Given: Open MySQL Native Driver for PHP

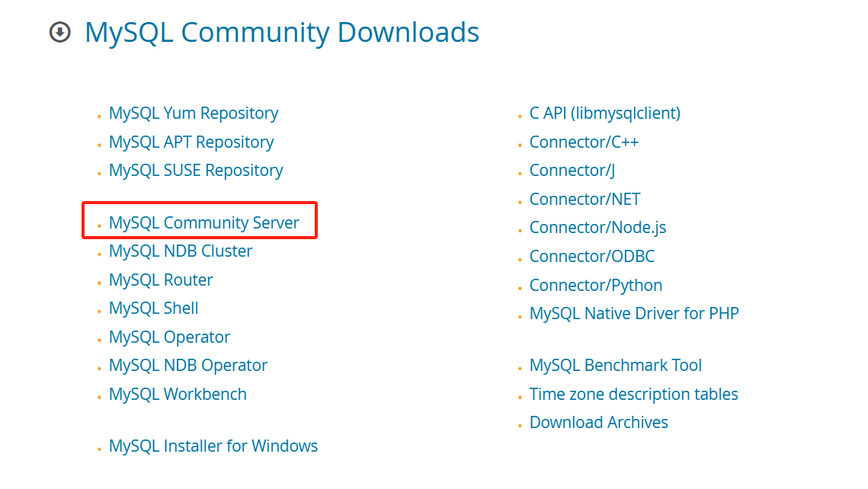Looking at the screenshot, I should [x=634, y=313].
